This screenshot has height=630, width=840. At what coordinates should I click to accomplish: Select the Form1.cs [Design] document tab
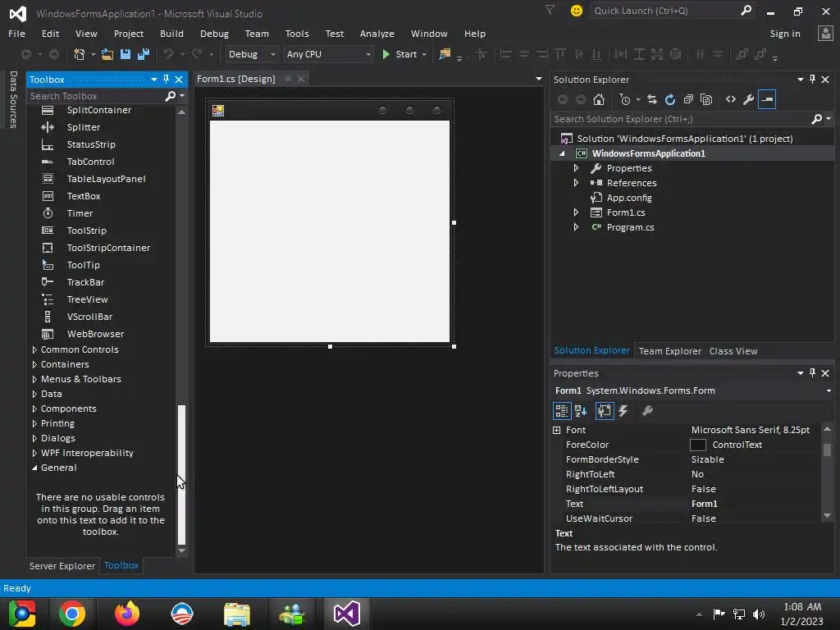click(235, 79)
